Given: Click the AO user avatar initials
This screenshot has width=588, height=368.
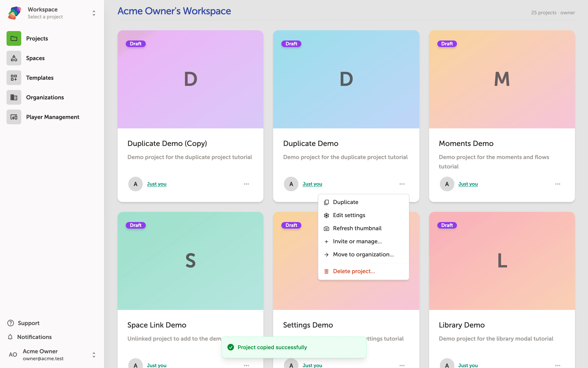Looking at the screenshot, I should [x=13, y=355].
